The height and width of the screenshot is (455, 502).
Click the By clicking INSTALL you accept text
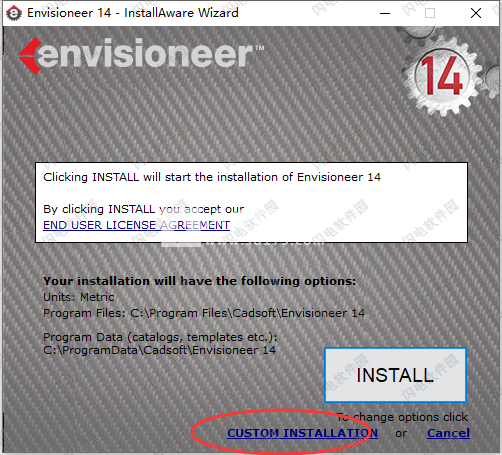[144, 209]
